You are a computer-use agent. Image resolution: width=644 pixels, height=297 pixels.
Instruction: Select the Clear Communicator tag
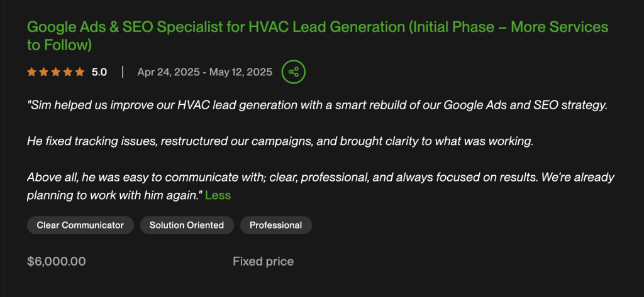click(80, 225)
